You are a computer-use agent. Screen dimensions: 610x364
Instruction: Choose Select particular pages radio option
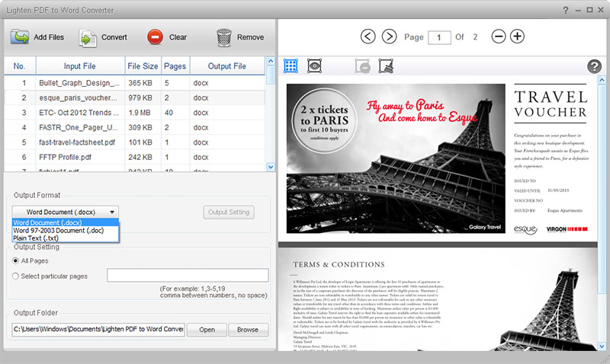[x=15, y=276]
